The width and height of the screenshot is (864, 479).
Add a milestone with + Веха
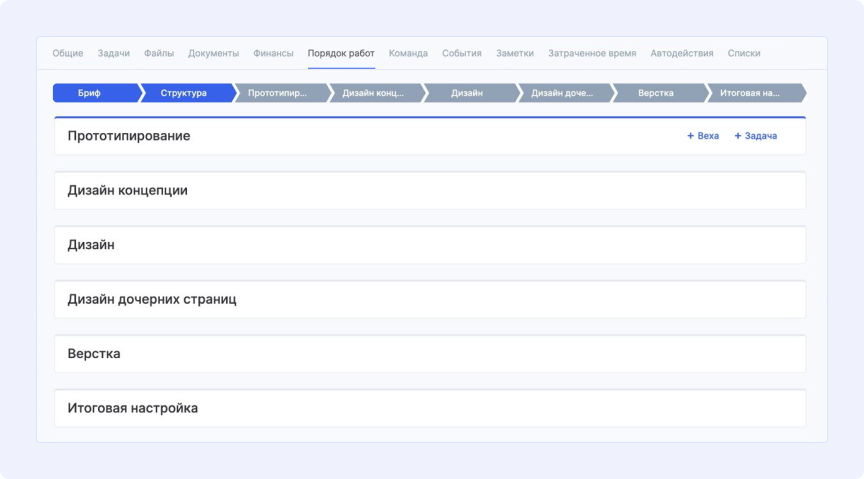pyautogui.click(x=703, y=136)
